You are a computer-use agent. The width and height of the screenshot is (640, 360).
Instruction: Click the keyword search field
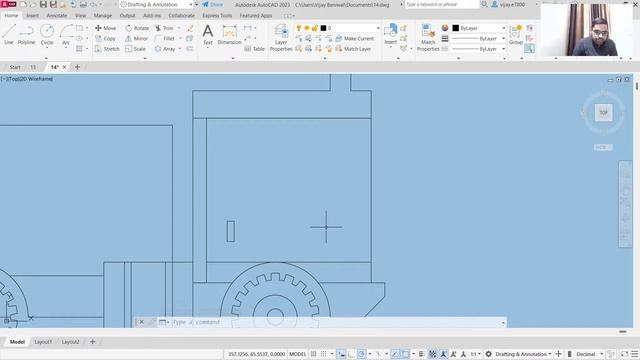[442, 4]
